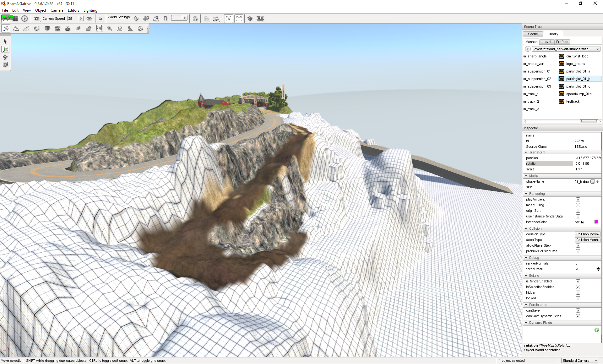
Task: Click World Settings button
Action: click(x=119, y=17)
